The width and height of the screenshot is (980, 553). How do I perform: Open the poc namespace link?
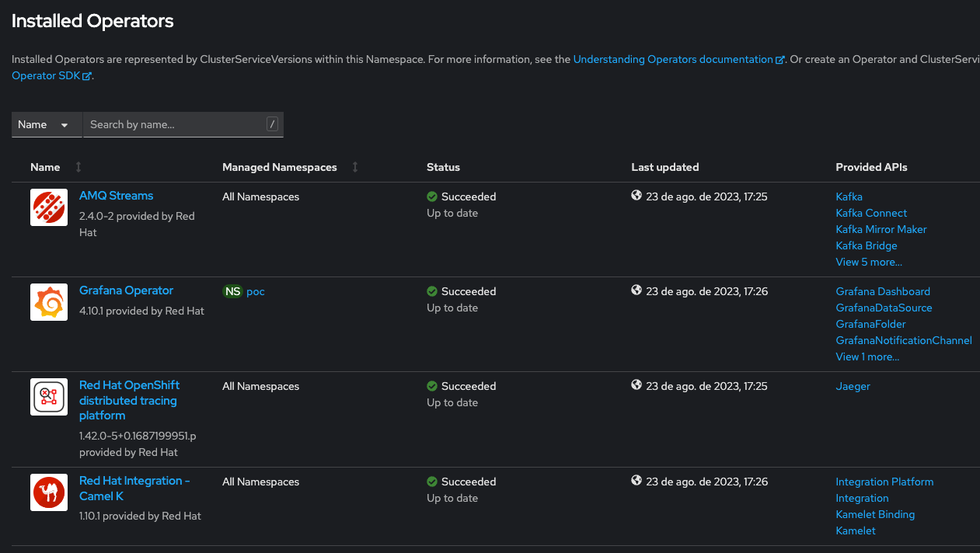click(x=256, y=291)
